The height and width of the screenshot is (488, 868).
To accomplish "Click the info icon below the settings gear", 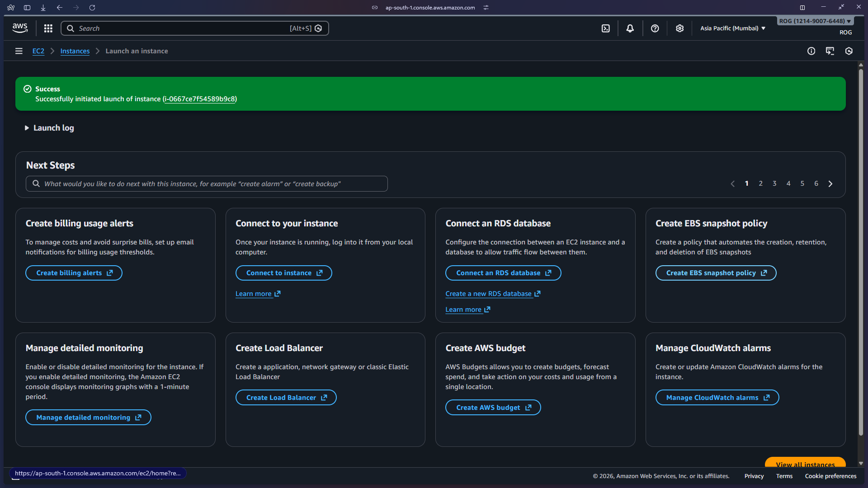I will tap(811, 51).
